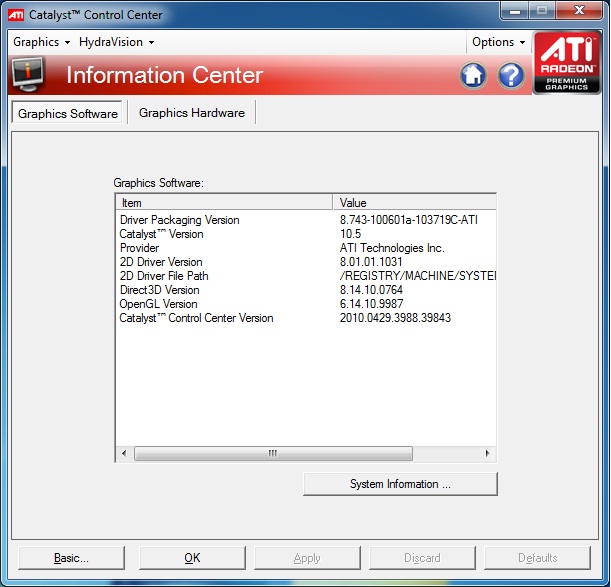
Task: Click the value 8.14.10.0764
Action: [x=371, y=290]
